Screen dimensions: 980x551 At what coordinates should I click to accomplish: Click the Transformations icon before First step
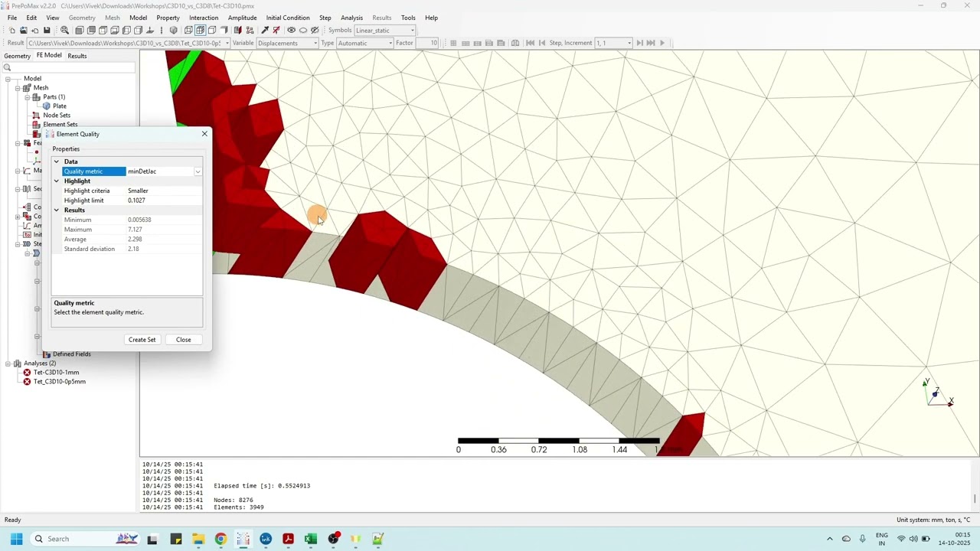point(514,43)
